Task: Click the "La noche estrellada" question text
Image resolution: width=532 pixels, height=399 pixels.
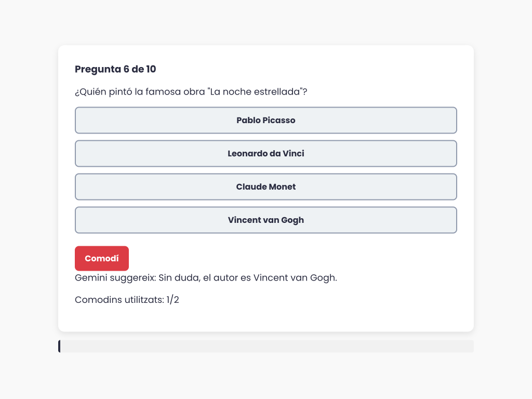Action: tap(191, 92)
